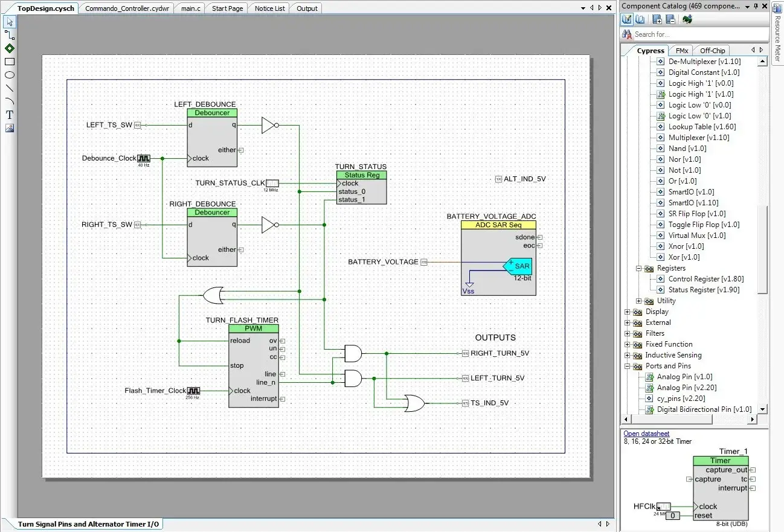Screen dimensions: 784x532
Task: Select the Wire drawing tool
Action: (x=9, y=35)
